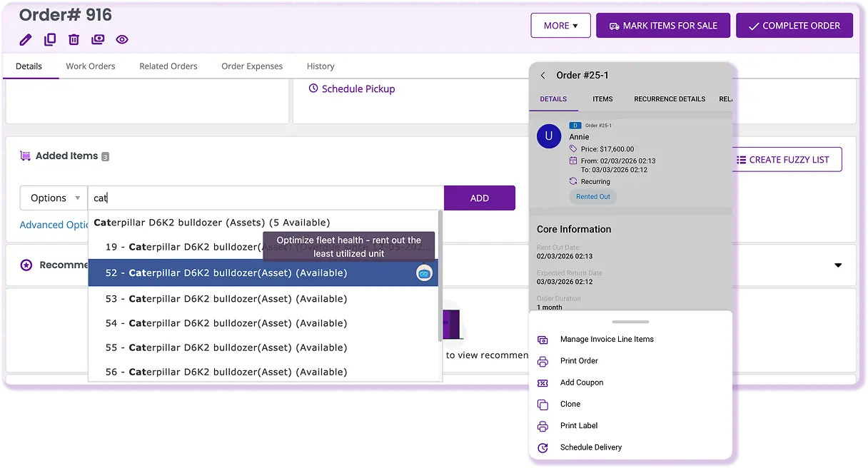Click the AI badge on the highlighted bulldozer row
The height and width of the screenshot is (468, 868).
[x=424, y=273]
